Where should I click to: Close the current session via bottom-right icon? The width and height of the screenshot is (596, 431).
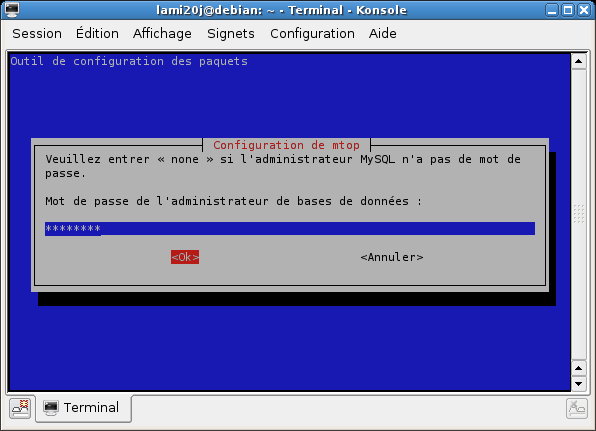tap(576, 409)
